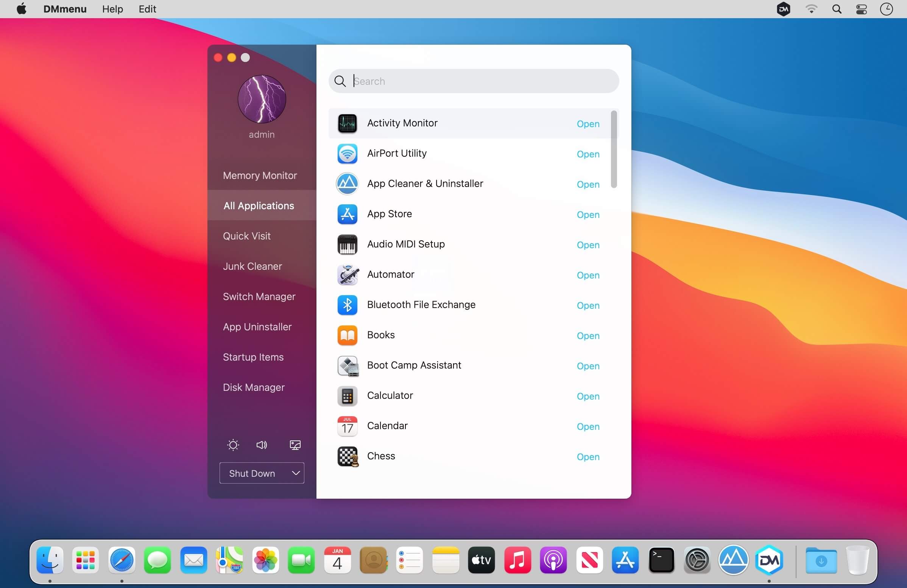Click Open next to Books
Viewport: 907px width, 588px height.
point(588,336)
